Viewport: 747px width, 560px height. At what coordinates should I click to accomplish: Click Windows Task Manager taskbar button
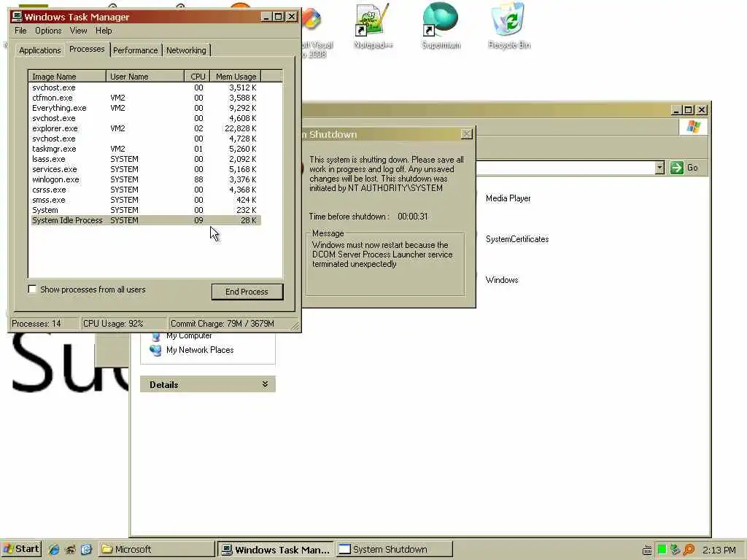tap(276, 550)
